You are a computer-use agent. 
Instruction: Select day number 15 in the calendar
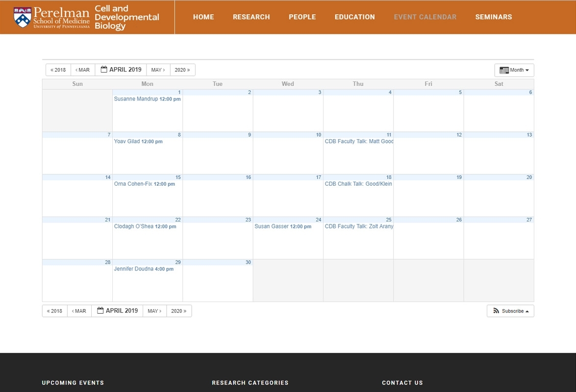(x=178, y=178)
